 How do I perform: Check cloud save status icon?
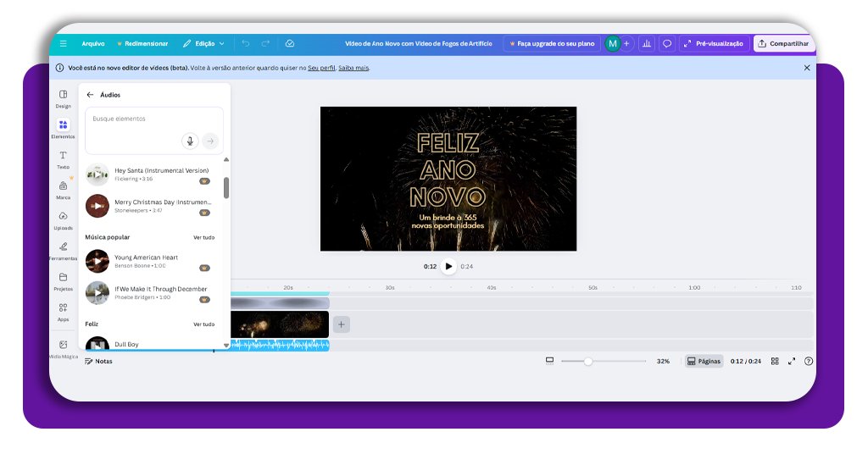tap(290, 44)
